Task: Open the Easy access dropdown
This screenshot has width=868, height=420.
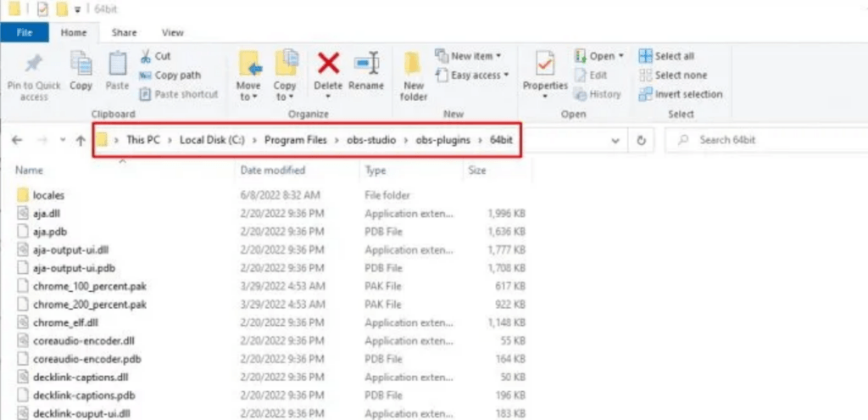Action: point(472,76)
